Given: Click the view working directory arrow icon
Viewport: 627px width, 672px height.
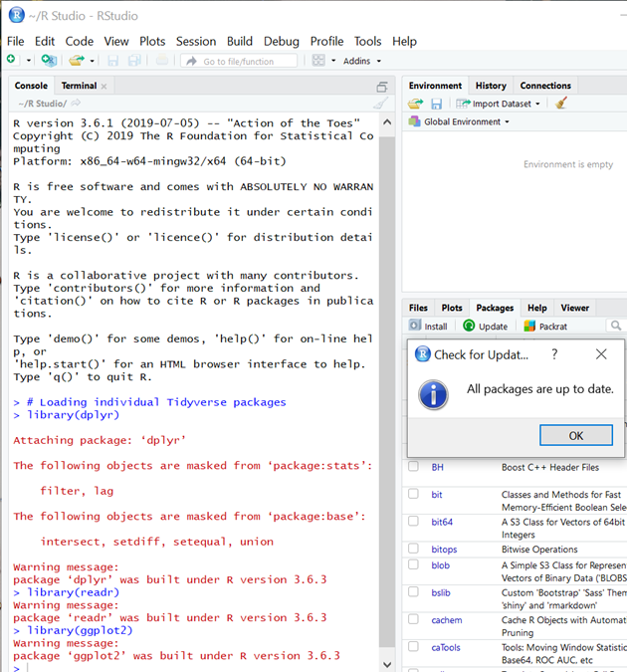Looking at the screenshot, I should [x=76, y=104].
